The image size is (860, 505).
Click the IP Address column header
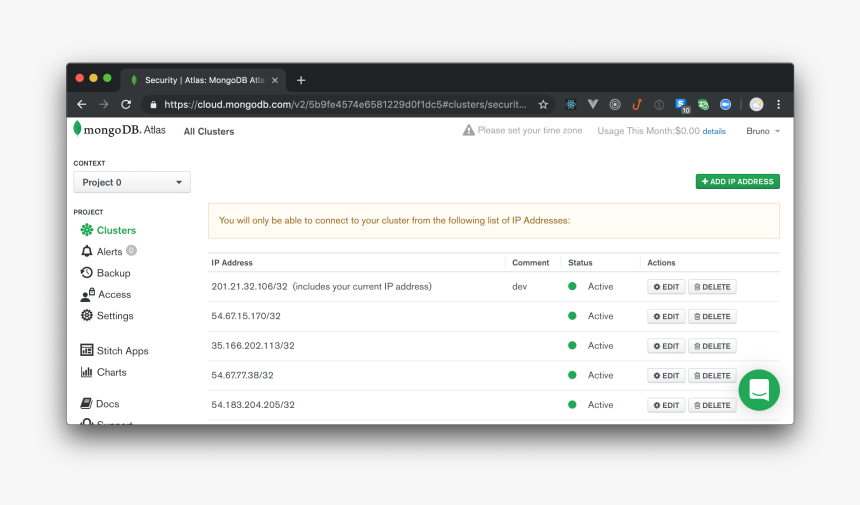pyautogui.click(x=232, y=263)
